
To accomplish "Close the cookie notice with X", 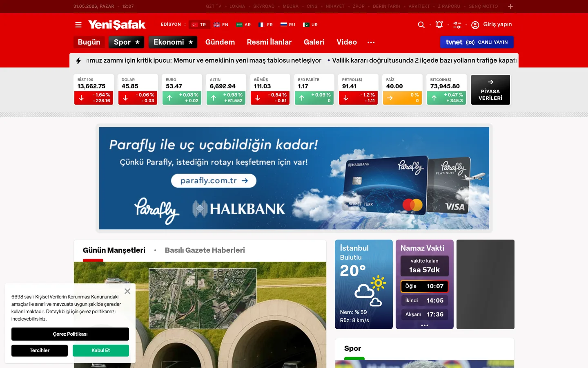I will point(127,291).
